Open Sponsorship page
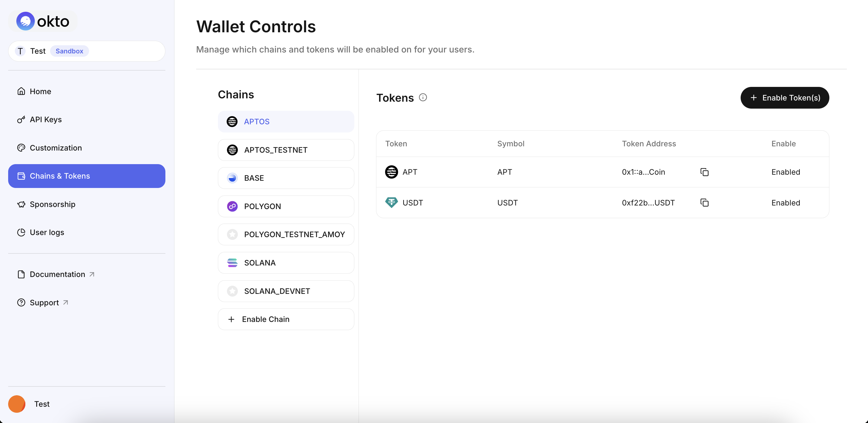868x423 pixels. pyautogui.click(x=87, y=204)
